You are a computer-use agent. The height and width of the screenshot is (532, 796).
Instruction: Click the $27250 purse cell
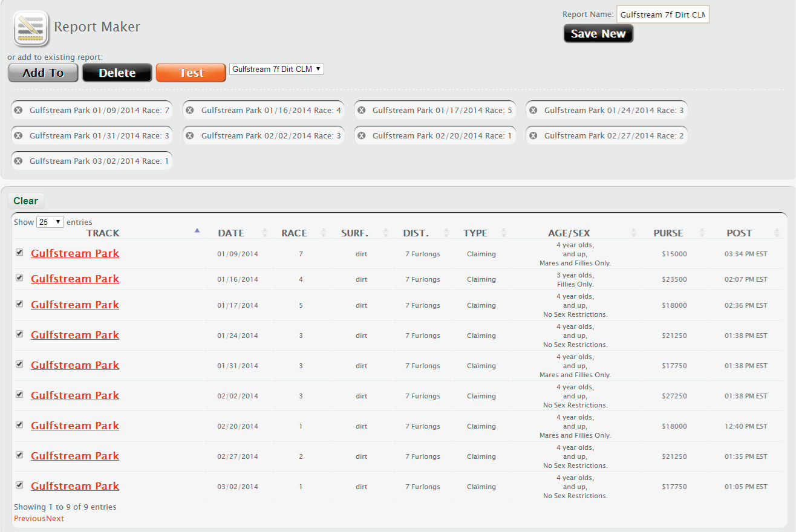(674, 396)
